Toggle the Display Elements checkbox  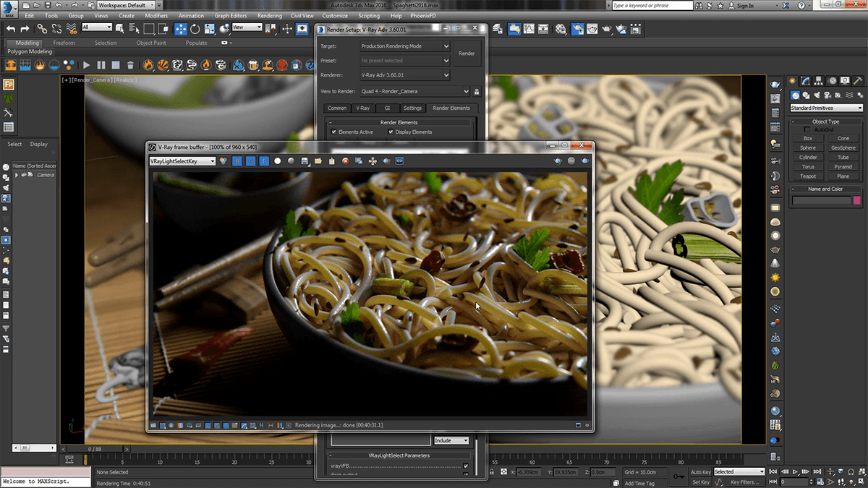point(391,132)
